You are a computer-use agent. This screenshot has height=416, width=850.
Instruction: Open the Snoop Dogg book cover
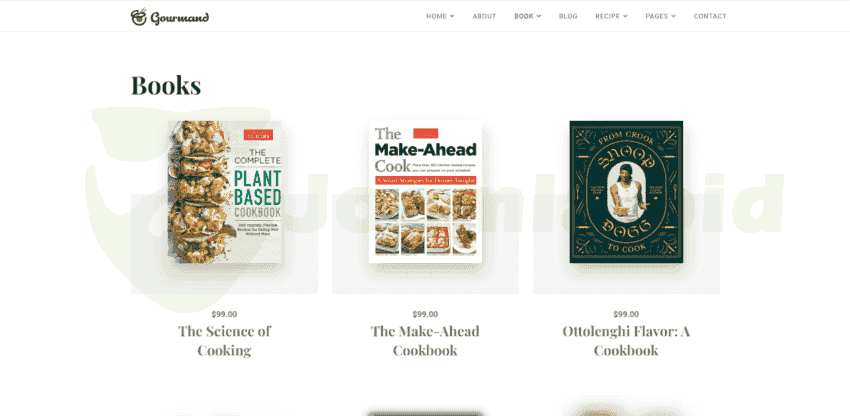[x=626, y=192]
